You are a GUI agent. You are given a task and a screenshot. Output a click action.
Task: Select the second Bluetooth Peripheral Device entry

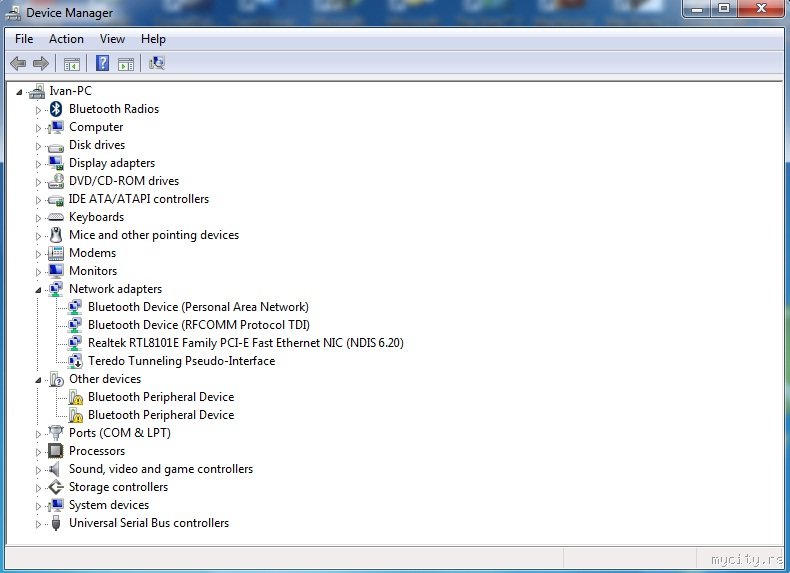(x=161, y=415)
